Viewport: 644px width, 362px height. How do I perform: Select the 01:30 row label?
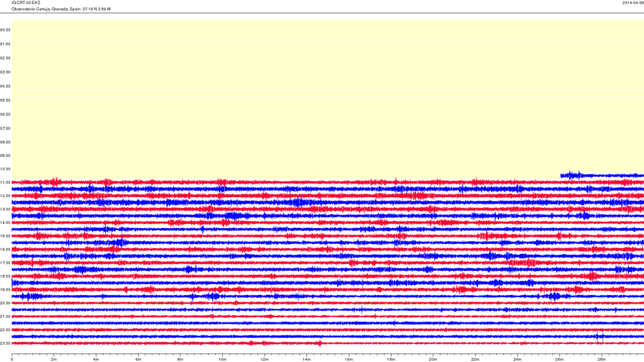tap(5, 44)
